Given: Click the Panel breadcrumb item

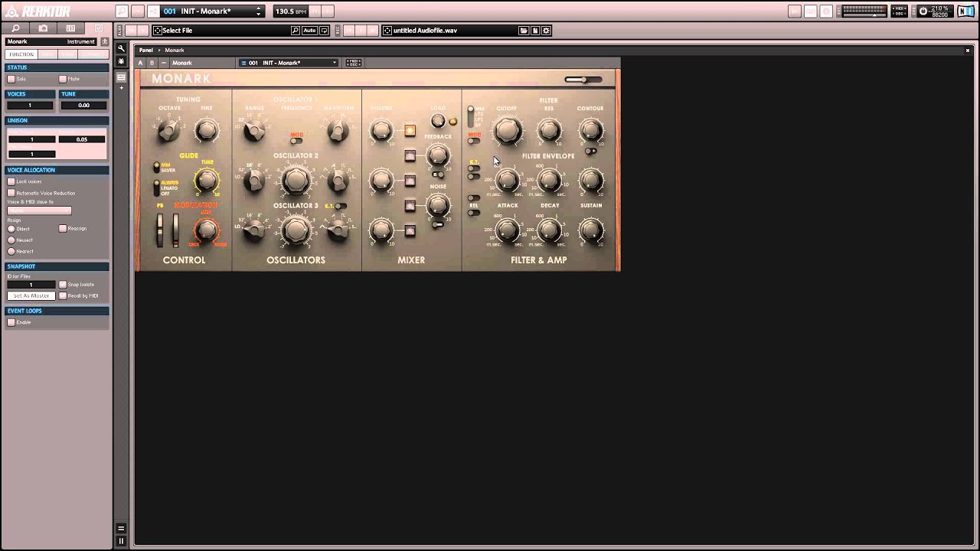Looking at the screenshot, I should [145, 50].
